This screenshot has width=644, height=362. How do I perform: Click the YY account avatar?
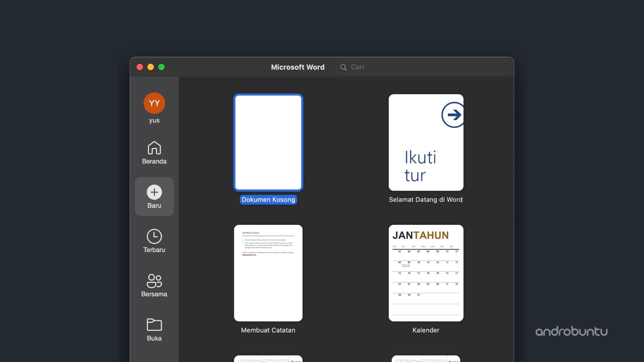(x=154, y=103)
